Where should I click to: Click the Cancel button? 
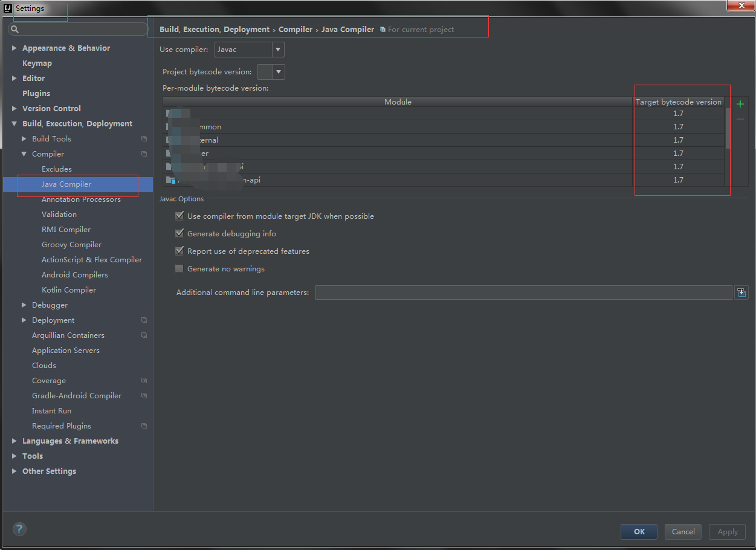[x=683, y=532]
